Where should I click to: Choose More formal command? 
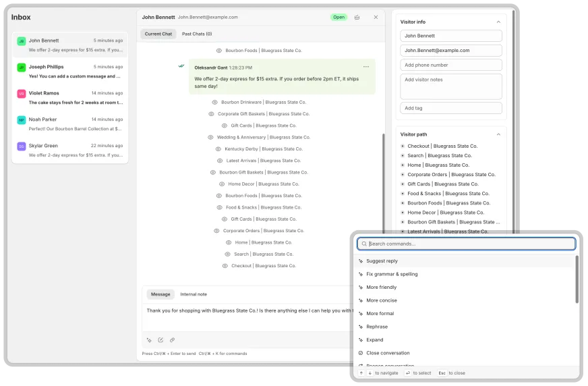tap(464, 314)
